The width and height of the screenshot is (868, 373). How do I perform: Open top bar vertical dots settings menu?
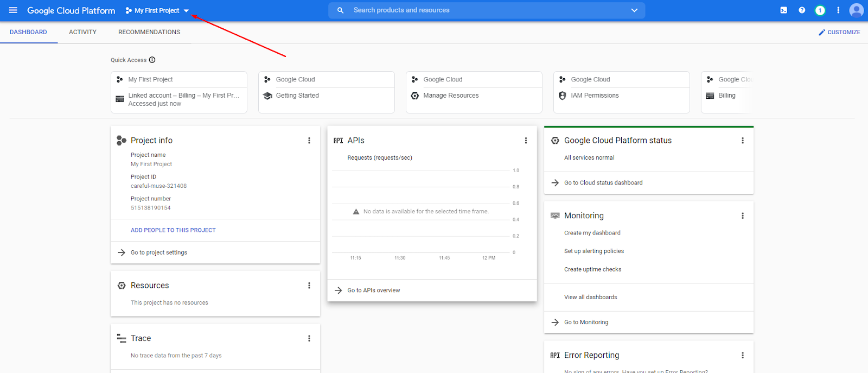point(838,10)
